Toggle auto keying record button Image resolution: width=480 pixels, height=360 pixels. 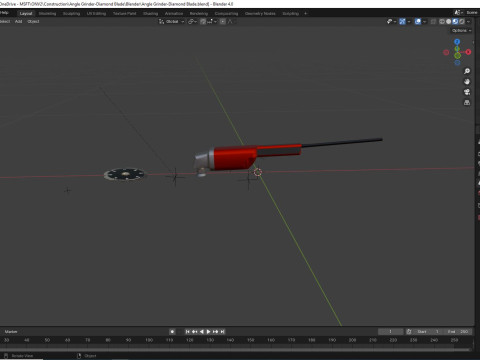172,332
